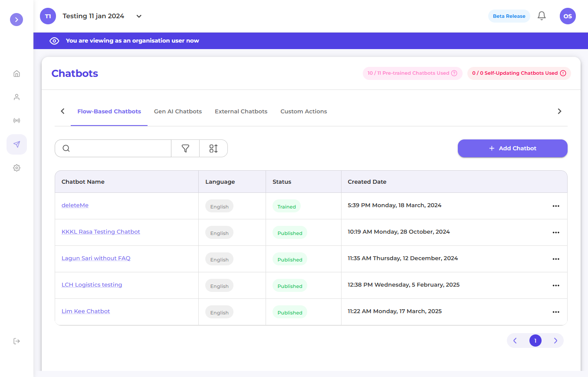This screenshot has height=377, width=588.
Task: Open the KKKL Rasa Testing Chatbot link
Action: pyautogui.click(x=101, y=231)
